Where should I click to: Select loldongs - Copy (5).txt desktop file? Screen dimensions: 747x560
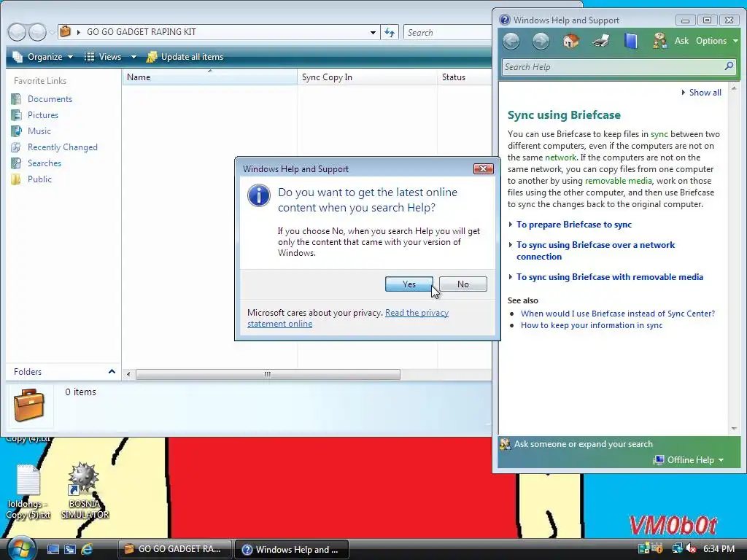click(28, 491)
